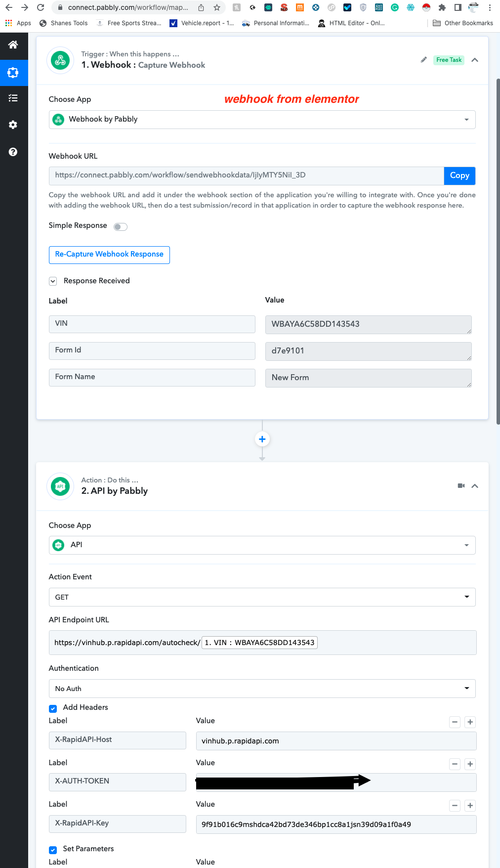The width and height of the screenshot is (500, 868).
Task: Click the page vertical scrollbar
Action: point(498,251)
